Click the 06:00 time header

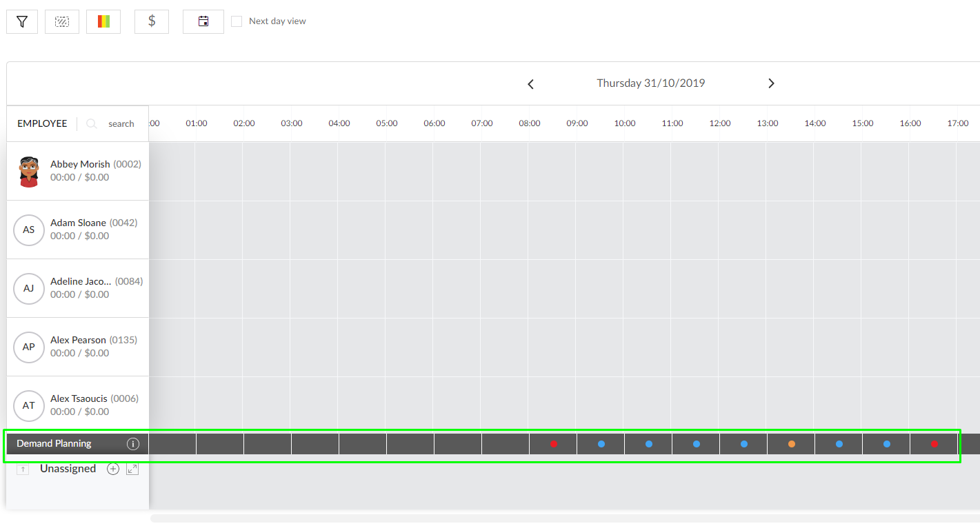(x=434, y=123)
